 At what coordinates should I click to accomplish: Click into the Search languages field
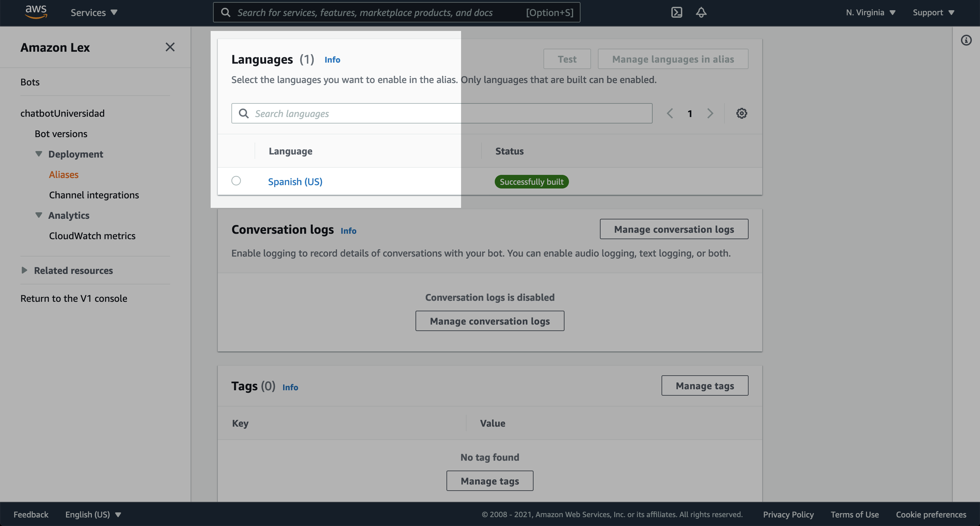click(x=441, y=113)
